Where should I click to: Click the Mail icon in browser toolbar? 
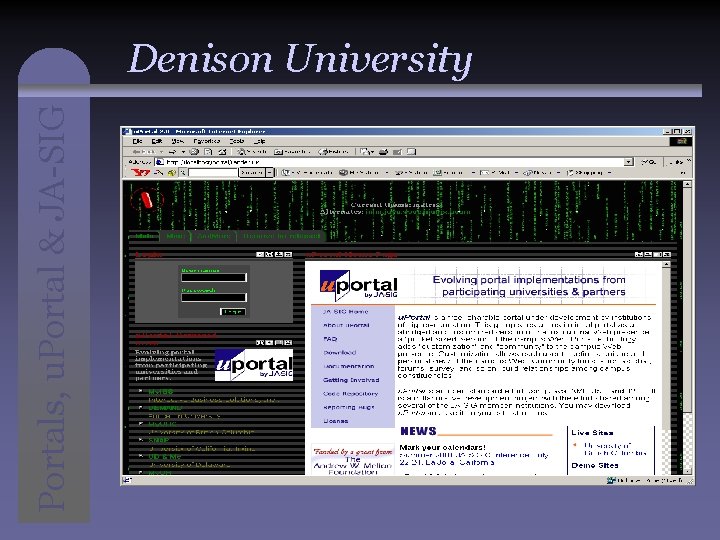tap(366, 152)
